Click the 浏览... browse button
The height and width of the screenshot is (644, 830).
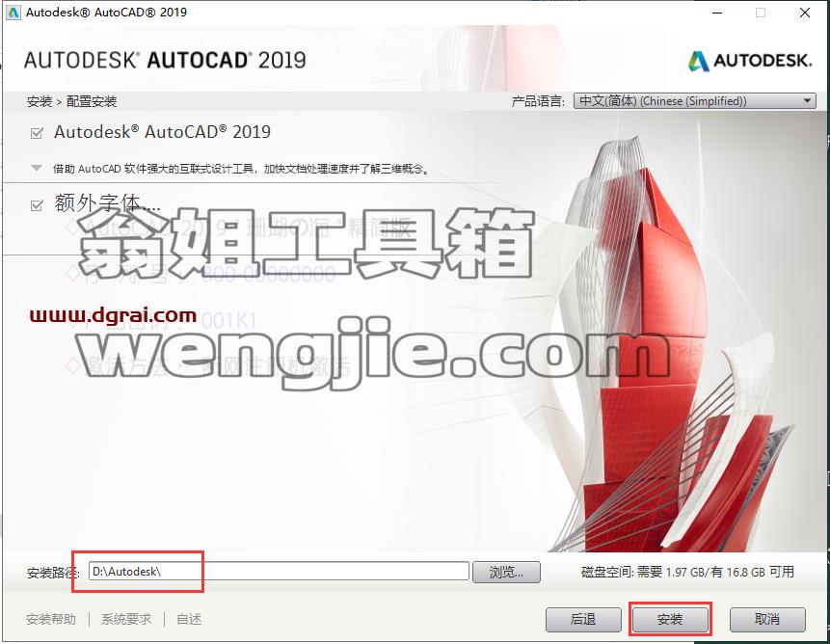click(x=506, y=572)
